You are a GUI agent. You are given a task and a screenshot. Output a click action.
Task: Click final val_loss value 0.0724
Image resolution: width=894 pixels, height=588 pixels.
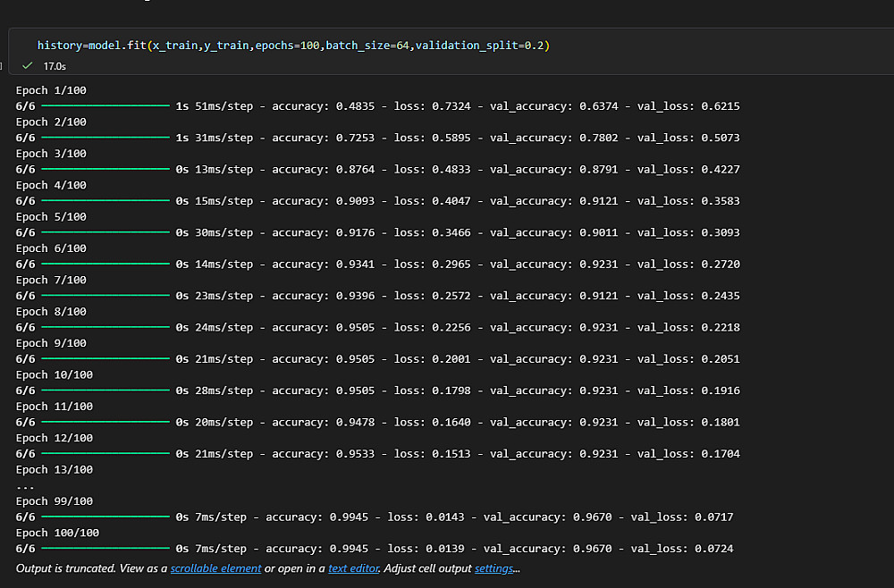tap(713, 549)
